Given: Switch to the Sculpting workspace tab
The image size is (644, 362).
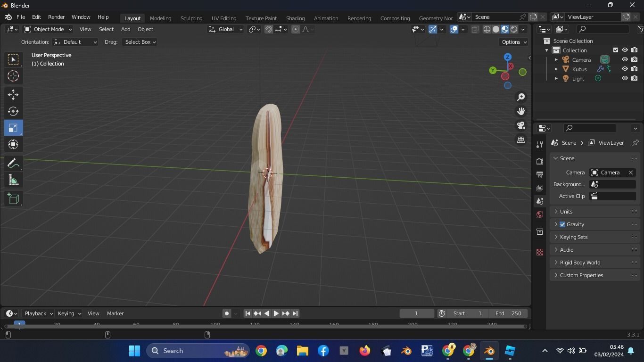Looking at the screenshot, I should 191,18.
